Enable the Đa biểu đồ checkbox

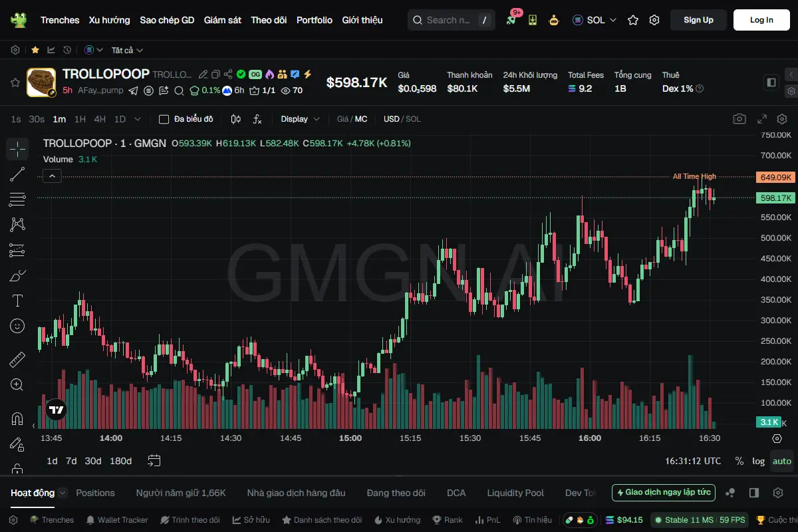click(164, 119)
